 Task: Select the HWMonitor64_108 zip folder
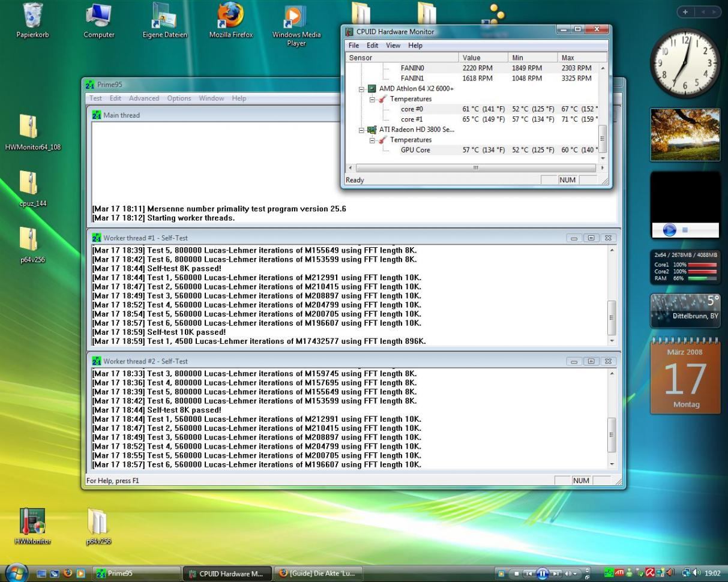(32, 133)
